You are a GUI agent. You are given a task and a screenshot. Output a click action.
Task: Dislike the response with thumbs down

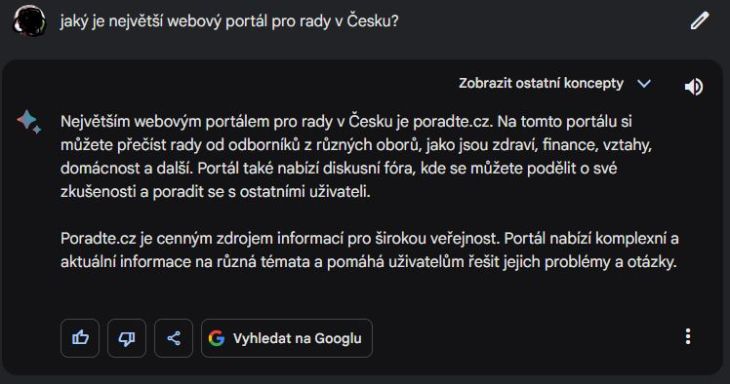127,338
